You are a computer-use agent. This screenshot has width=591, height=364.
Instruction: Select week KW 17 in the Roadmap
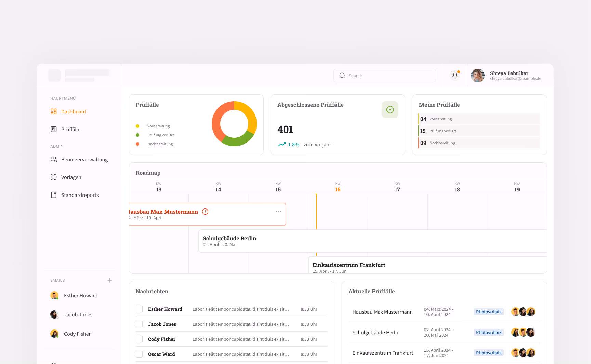(x=397, y=187)
